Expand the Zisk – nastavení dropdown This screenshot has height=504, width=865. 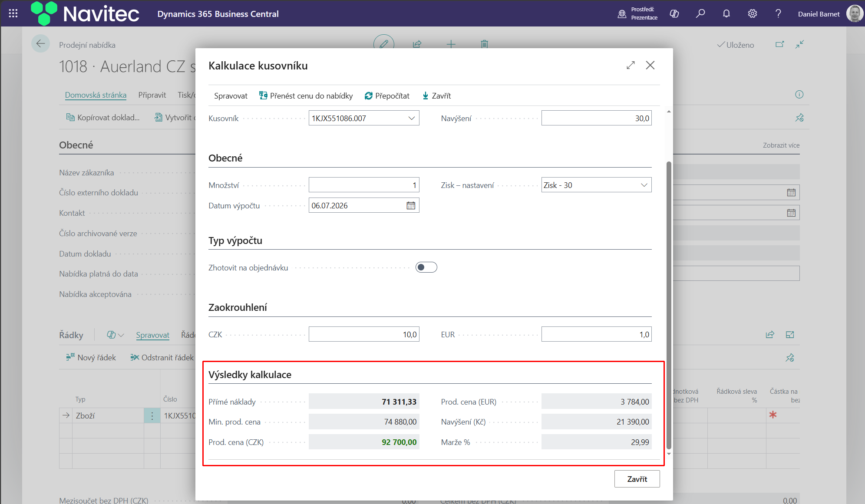pyautogui.click(x=644, y=185)
